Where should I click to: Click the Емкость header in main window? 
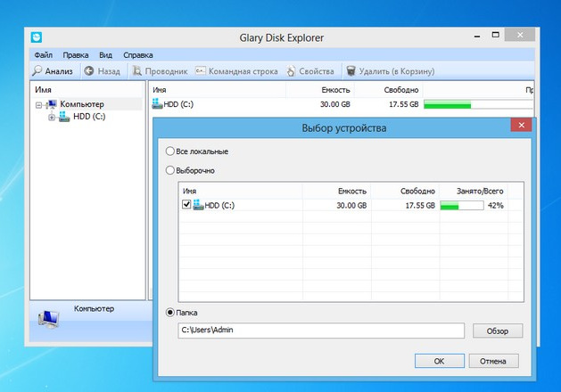tap(335, 90)
